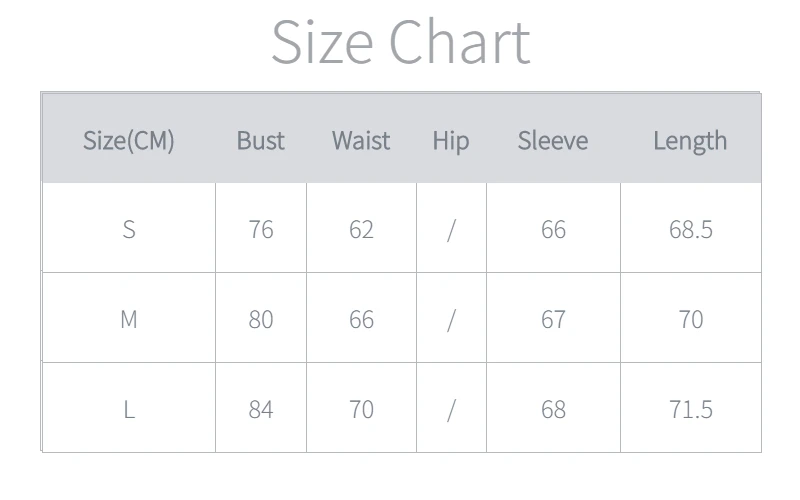Select the Length column header
This screenshot has height=500, width=800.
point(690,141)
